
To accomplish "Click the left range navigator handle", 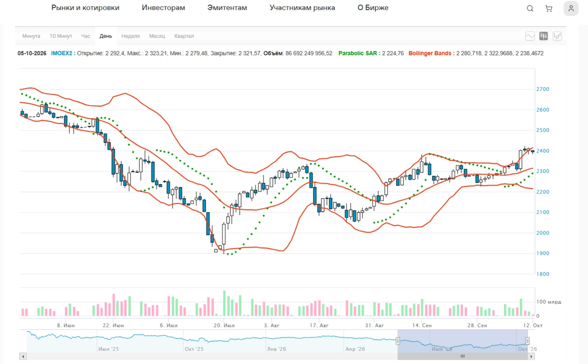I will (398, 341).
